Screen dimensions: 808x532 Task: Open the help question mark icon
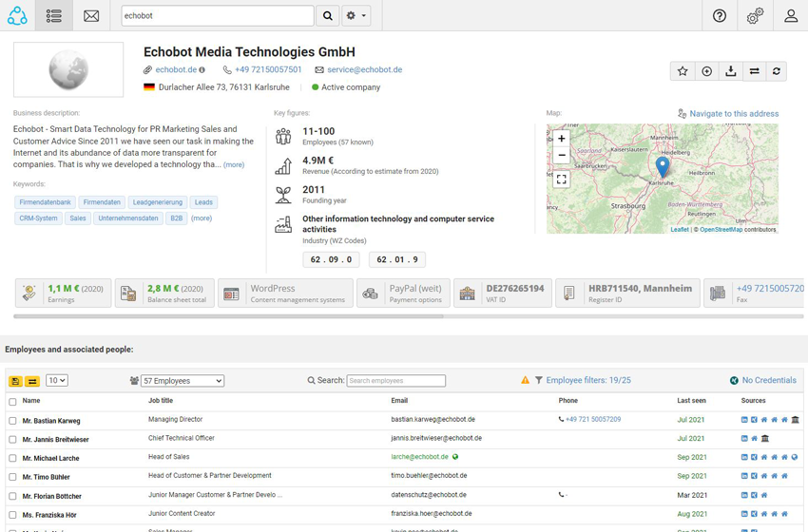(720, 15)
